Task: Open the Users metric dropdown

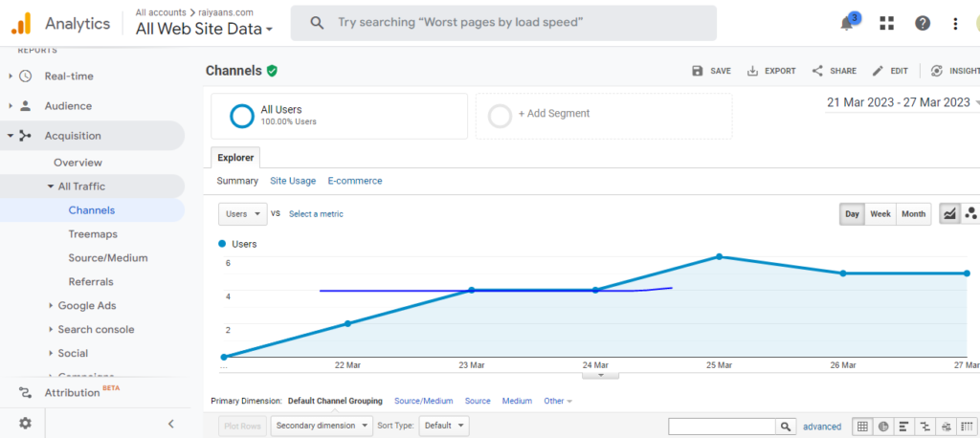Action: [x=242, y=214]
